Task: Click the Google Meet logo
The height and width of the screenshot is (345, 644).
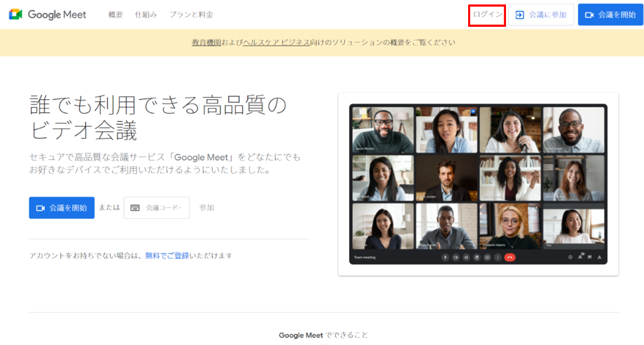Action: coord(47,14)
